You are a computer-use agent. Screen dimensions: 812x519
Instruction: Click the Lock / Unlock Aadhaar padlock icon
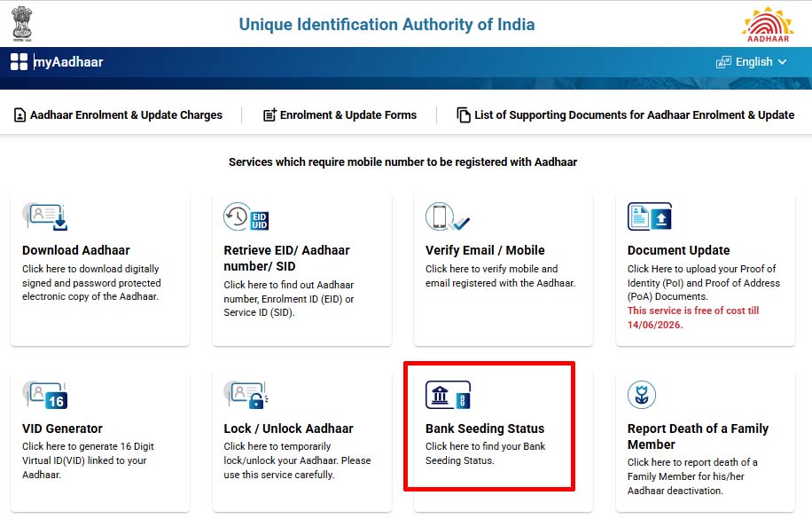[246, 395]
